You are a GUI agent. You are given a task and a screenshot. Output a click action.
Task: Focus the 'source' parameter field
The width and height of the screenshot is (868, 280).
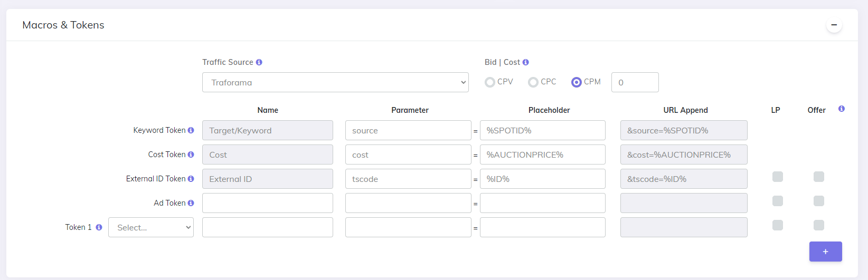[x=408, y=130]
